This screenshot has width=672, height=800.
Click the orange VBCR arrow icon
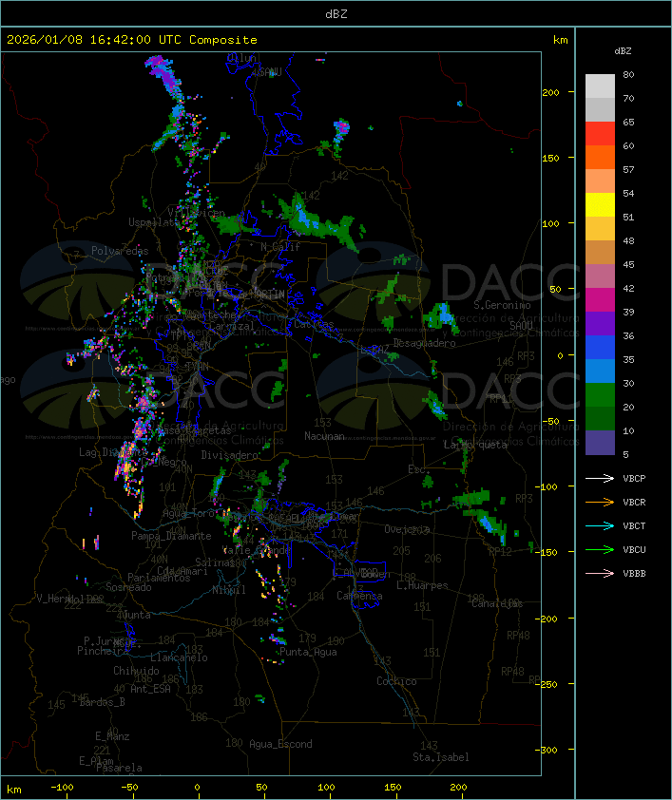[600, 503]
